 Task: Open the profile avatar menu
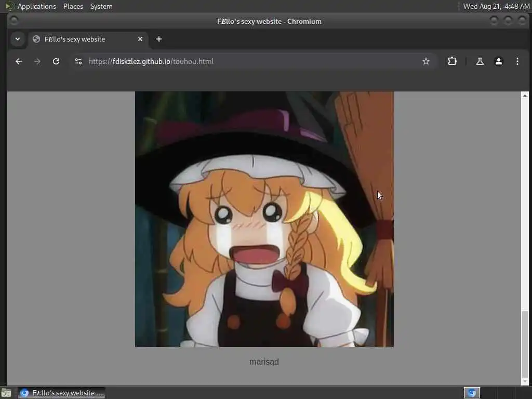[498, 61]
